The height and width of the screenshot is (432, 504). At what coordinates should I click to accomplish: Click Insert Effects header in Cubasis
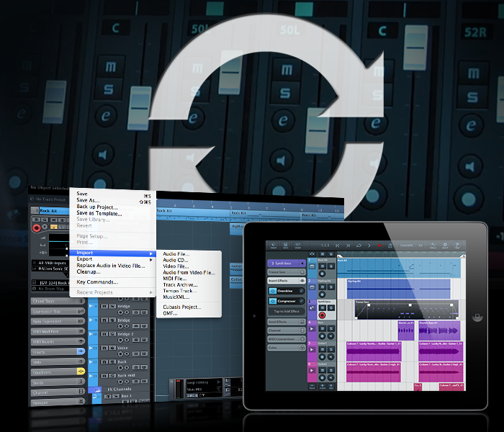[x=287, y=281]
